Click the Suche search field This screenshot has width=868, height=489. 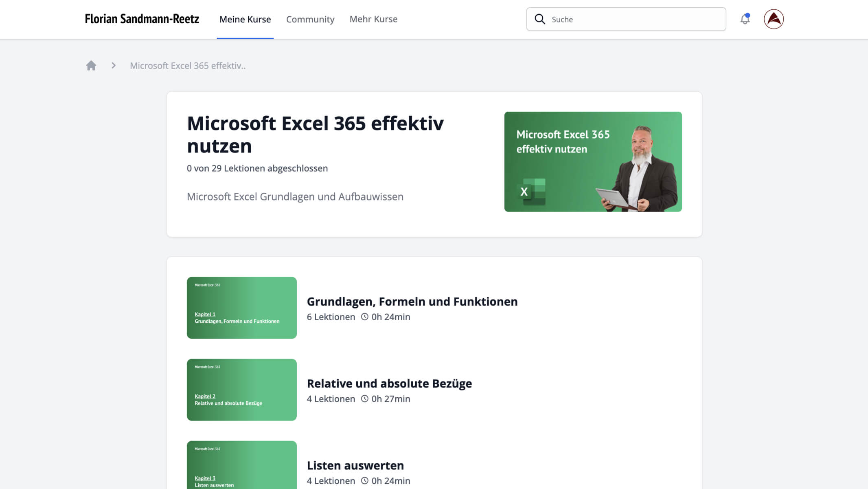(x=626, y=19)
